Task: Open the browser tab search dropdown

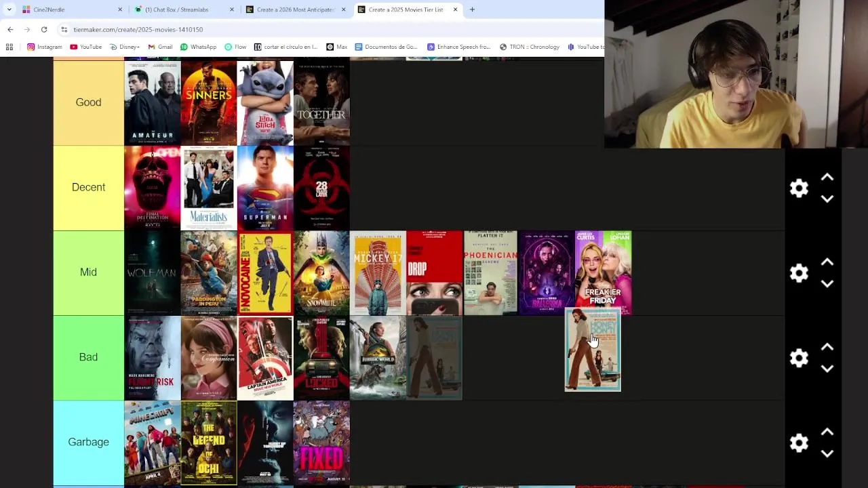Action: [x=9, y=9]
